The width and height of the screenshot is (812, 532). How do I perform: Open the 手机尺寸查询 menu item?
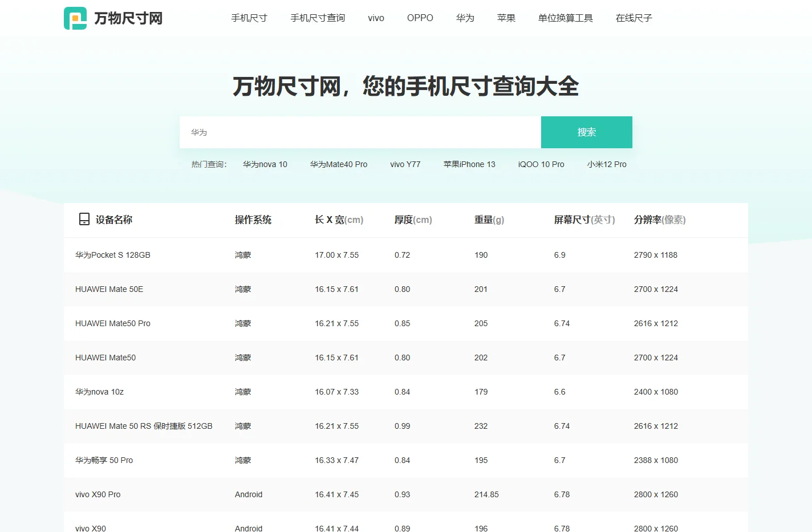coord(318,18)
